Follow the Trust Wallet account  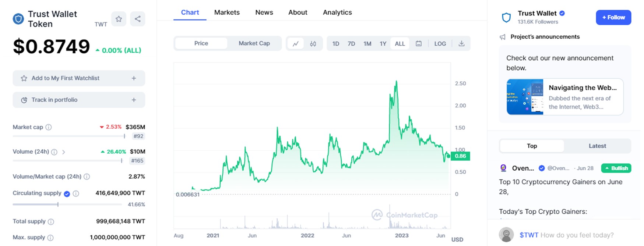click(613, 18)
